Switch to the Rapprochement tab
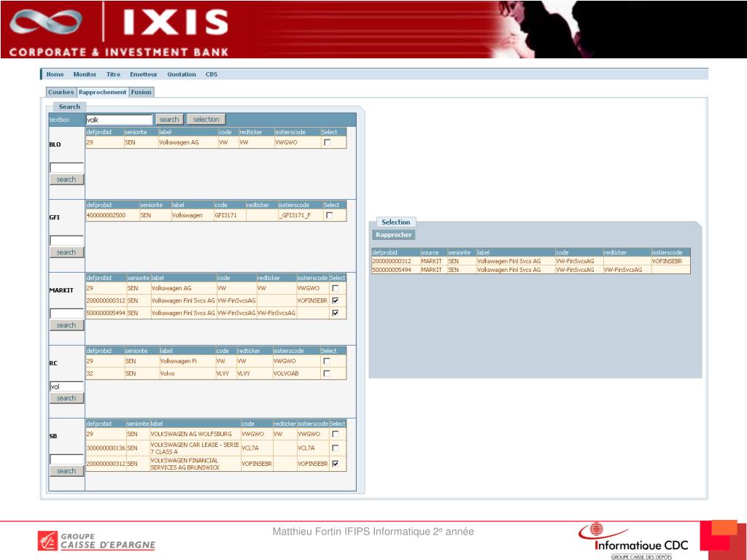The height and width of the screenshot is (560, 747). coord(102,93)
